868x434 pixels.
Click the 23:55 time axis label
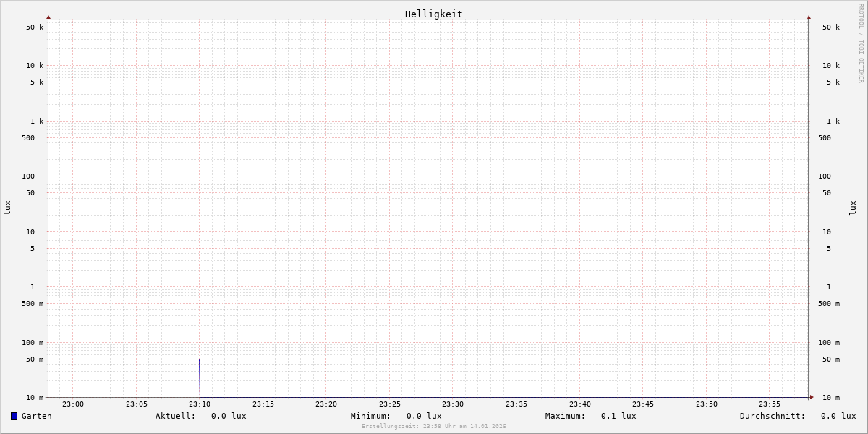click(x=770, y=404)
